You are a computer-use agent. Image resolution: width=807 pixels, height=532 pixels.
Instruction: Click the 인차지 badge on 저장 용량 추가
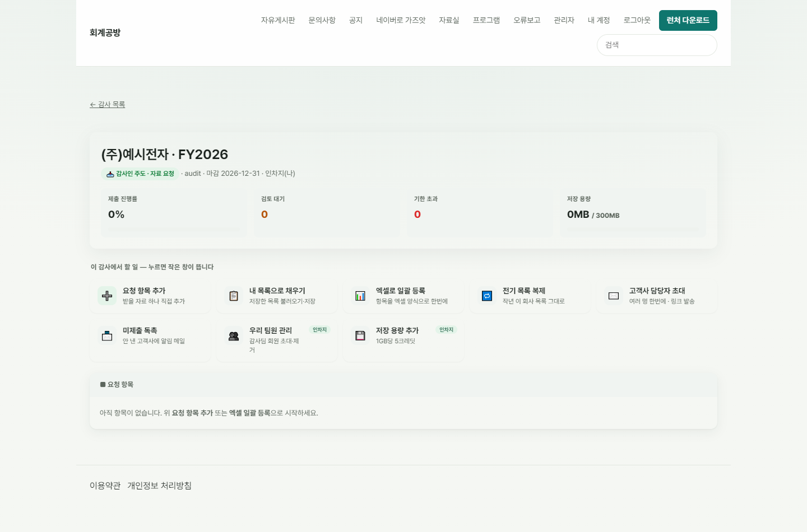[x=447, y=330]
